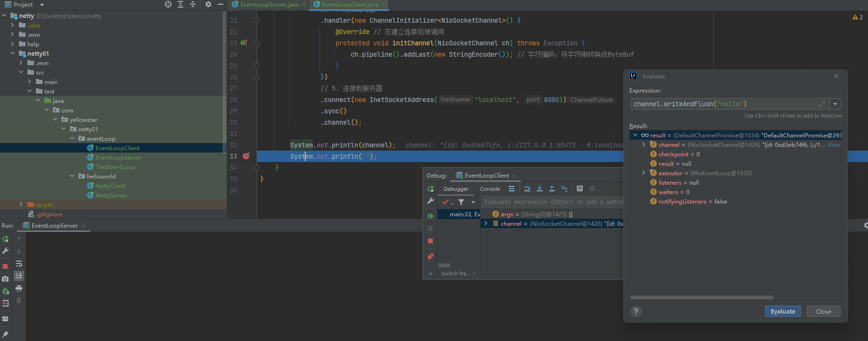Step Into in the debugger toolbar
Screen dimensions: 868x341
click(540, 188)
